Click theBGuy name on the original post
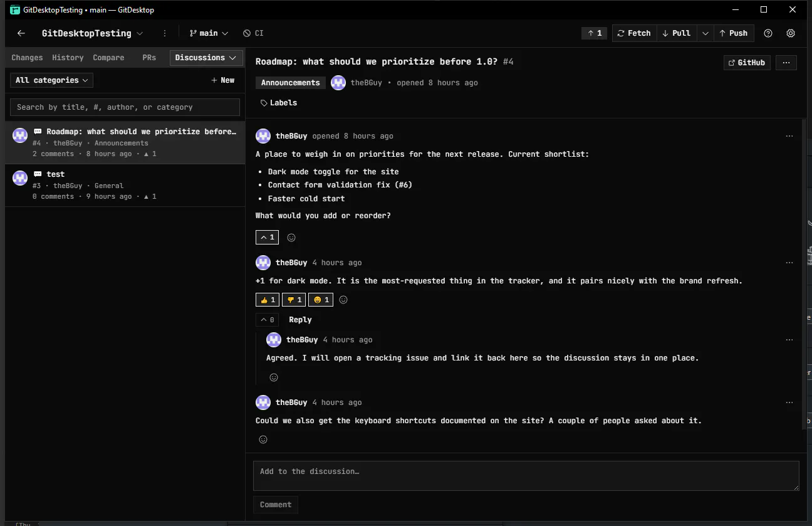Screen dimensions: 812x526 [x=291, y=136]
